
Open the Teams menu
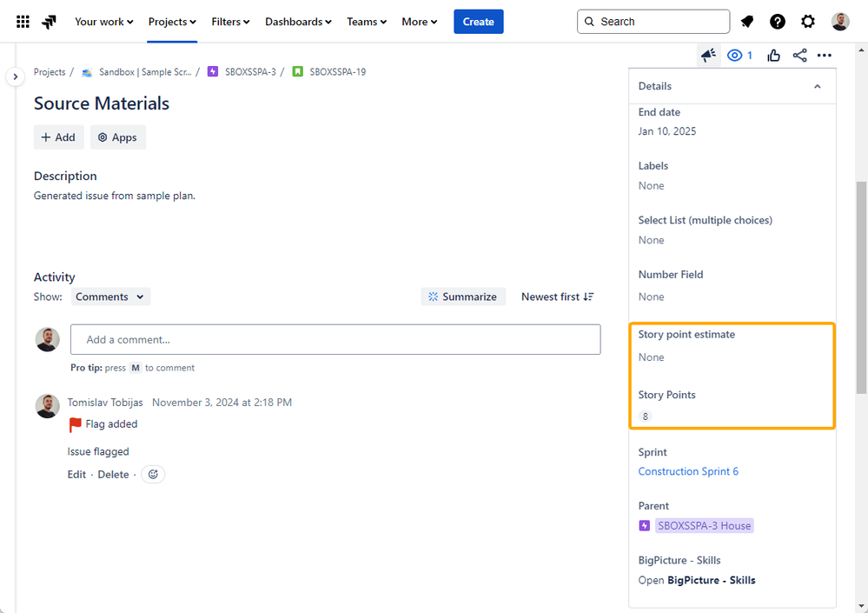coord(367,22)
